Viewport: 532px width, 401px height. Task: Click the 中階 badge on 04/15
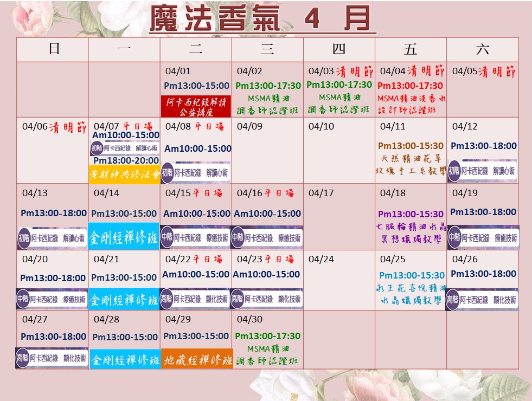[x=168, y=237]
